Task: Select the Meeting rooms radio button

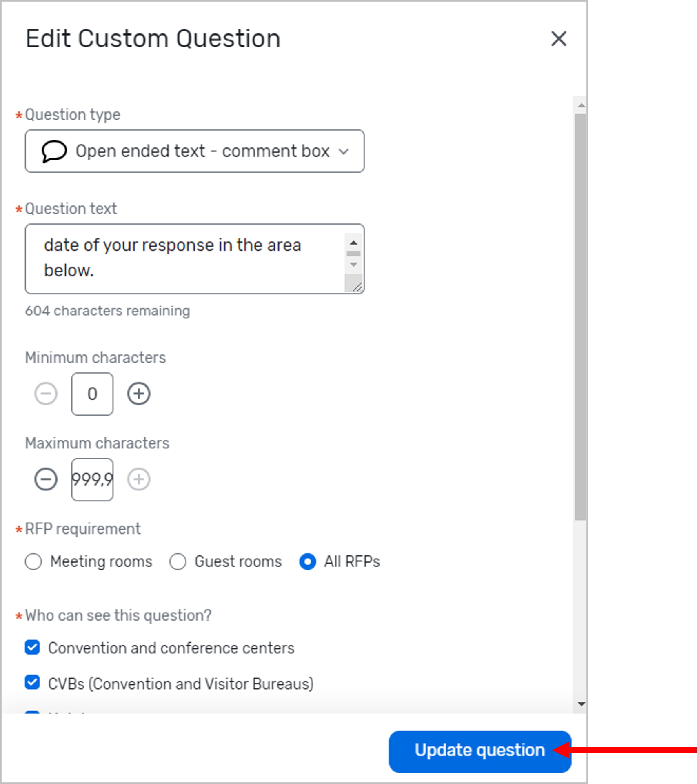Action: tap(34, 561)
